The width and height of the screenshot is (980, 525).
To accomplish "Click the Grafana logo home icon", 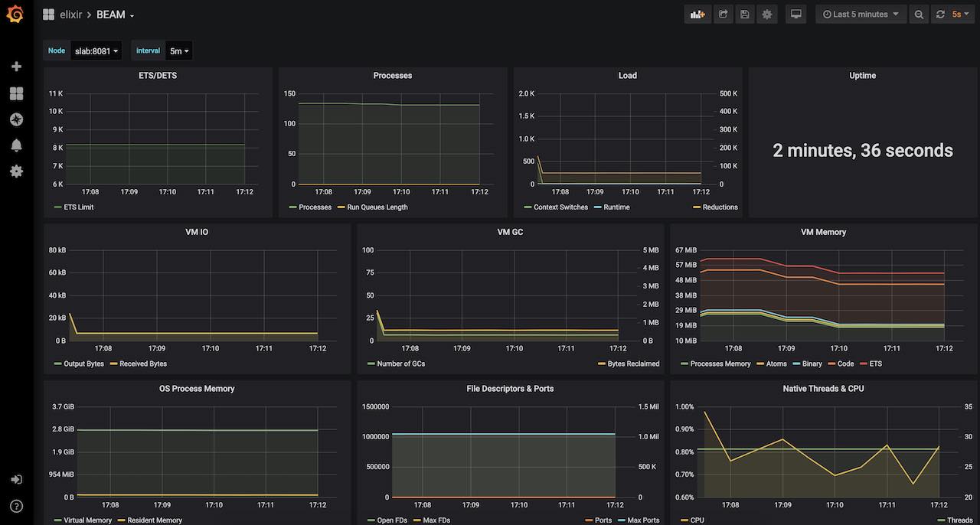I will pos(15,15).
